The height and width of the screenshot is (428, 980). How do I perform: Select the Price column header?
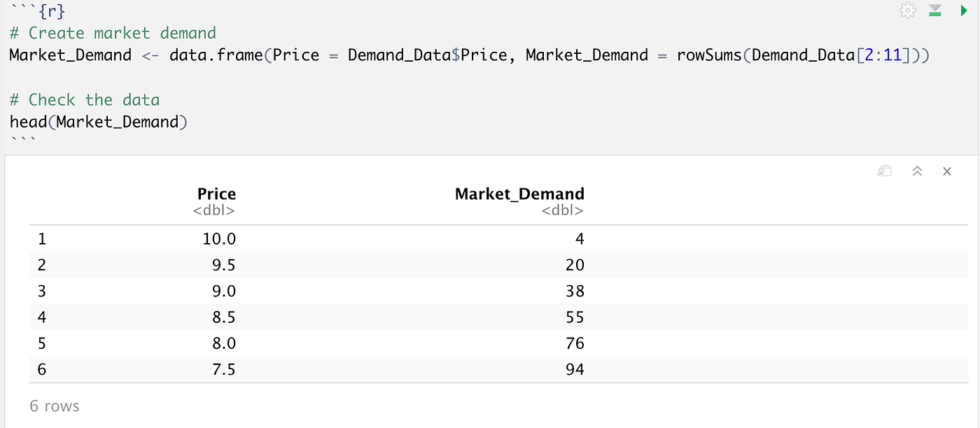coord(216,193)
